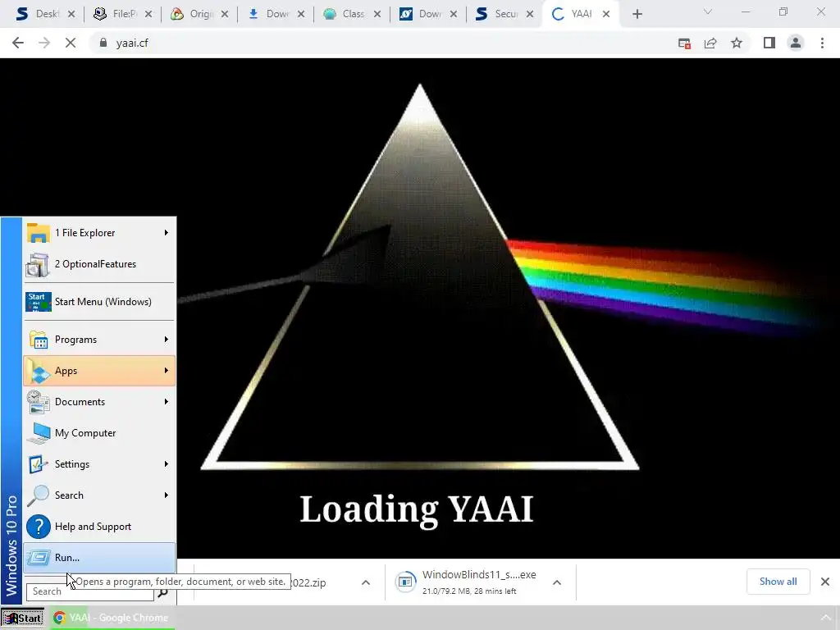840x630 pixels.
Task: Click the blocked pop-up icon in address bar
Action: coord(684,43)
